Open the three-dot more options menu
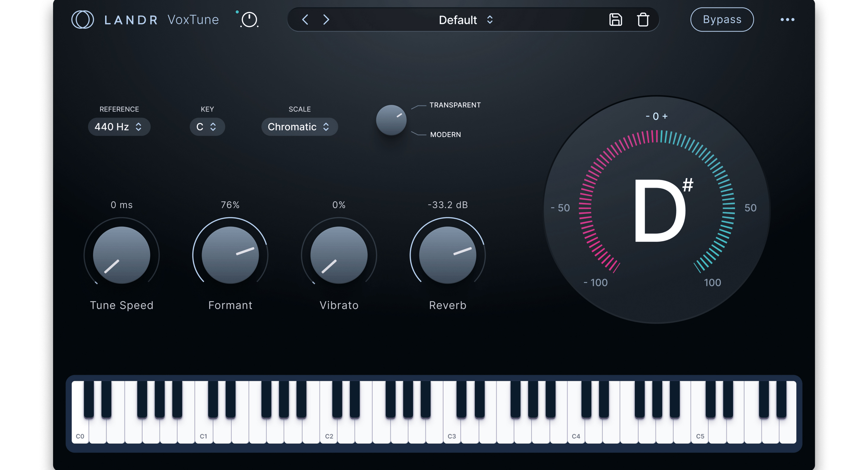868x470 pixels. (788, 20)
